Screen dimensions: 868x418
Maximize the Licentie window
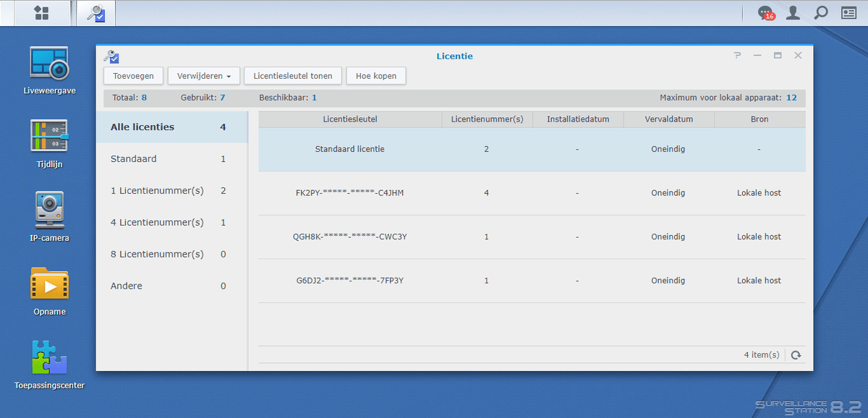(x=778, y=56)
